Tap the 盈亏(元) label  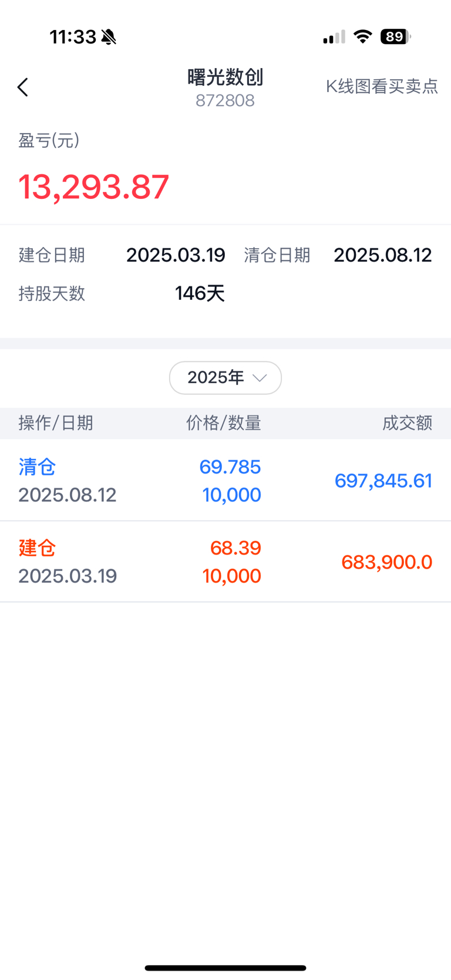[x=49, y=140]
